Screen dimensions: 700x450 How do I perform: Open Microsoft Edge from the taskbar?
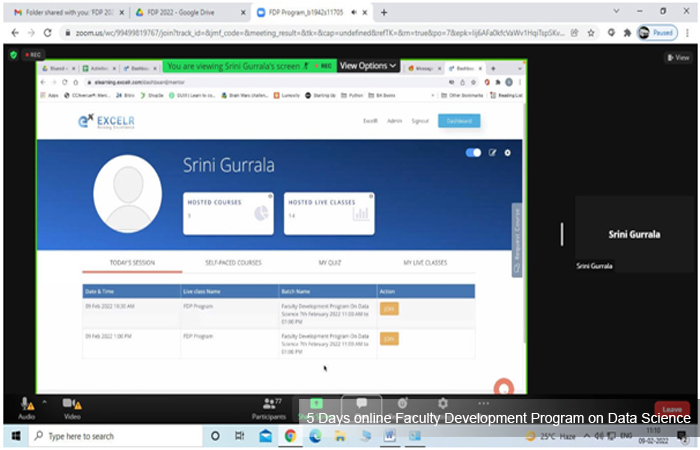315,436
